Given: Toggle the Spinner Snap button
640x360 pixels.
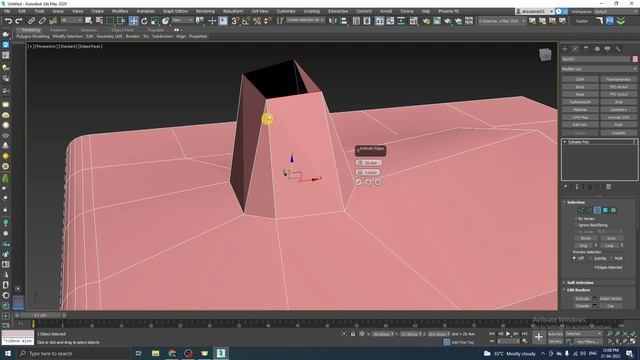Looking at the screenshot, I should click(267, 21).
